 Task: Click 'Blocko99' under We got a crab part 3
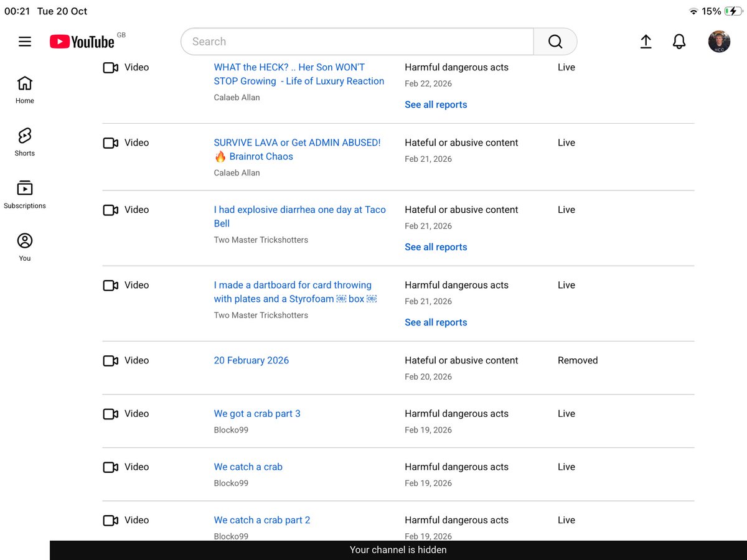pyautogui.click(x=231, y=430)
